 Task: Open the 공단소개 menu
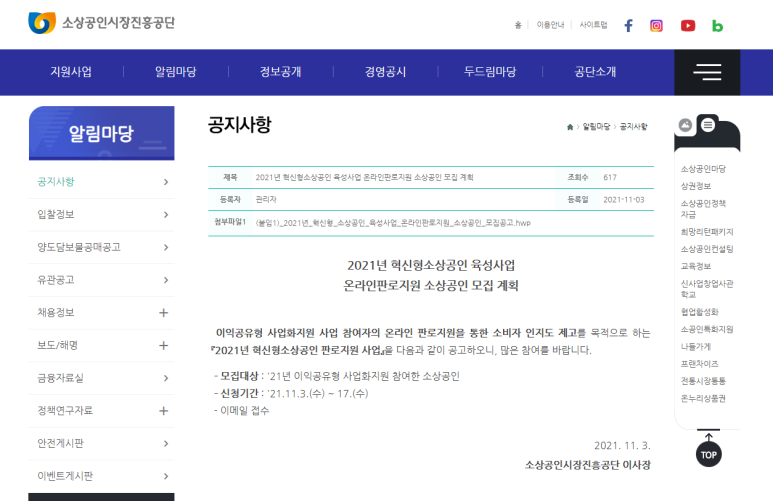595,72
